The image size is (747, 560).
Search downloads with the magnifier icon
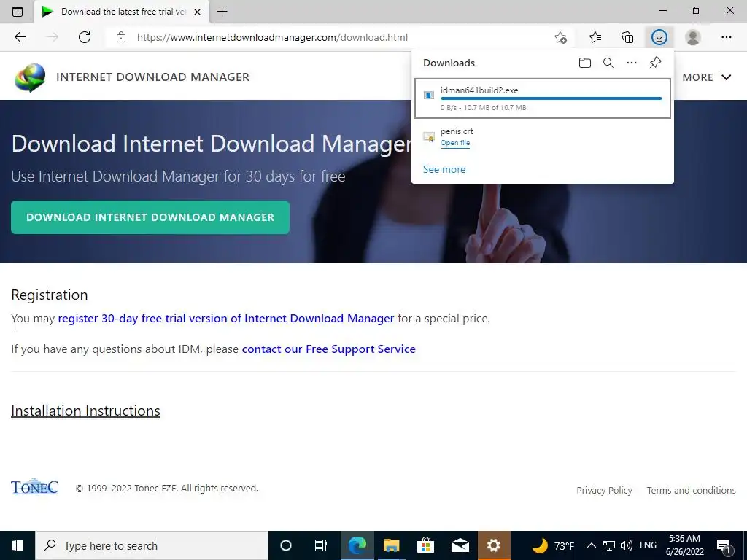pos(608,63)
